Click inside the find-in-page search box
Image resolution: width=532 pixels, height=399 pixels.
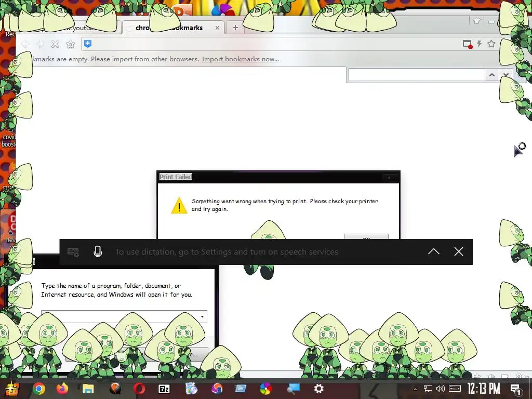click(416, 75)
